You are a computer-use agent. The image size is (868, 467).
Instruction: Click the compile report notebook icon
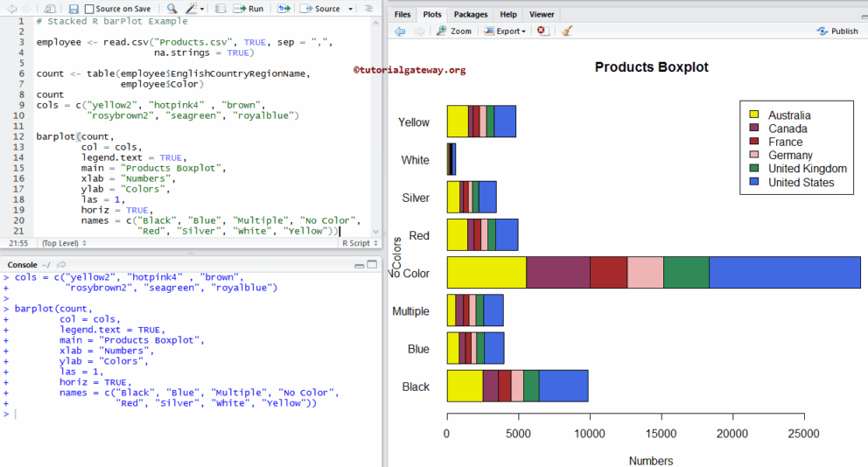point(220,9)
